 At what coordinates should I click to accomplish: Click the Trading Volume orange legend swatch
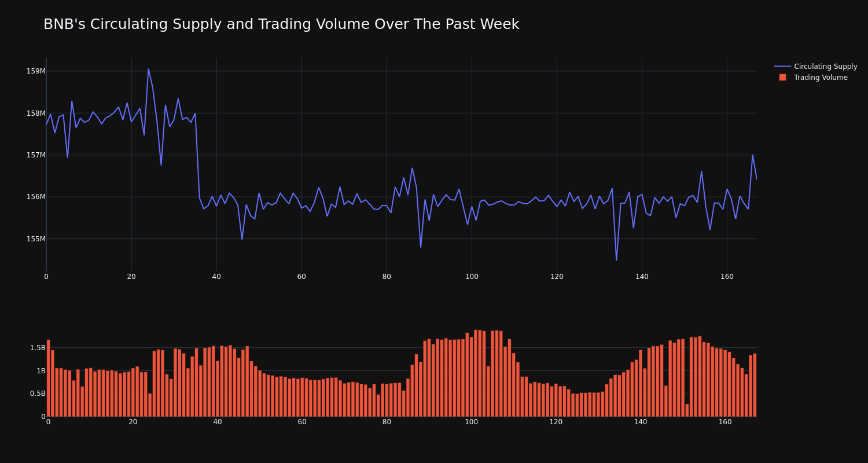click(x=782, y=78)
